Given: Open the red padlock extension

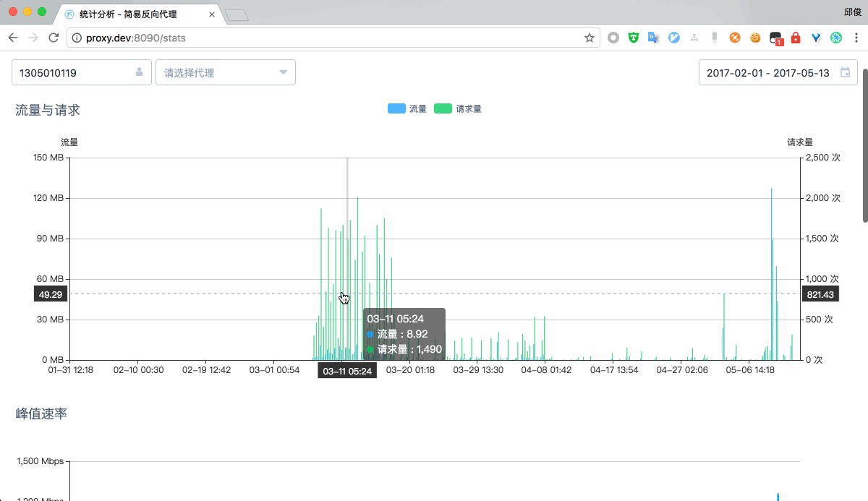Looking at the screenshot, I should coord(796,38).
